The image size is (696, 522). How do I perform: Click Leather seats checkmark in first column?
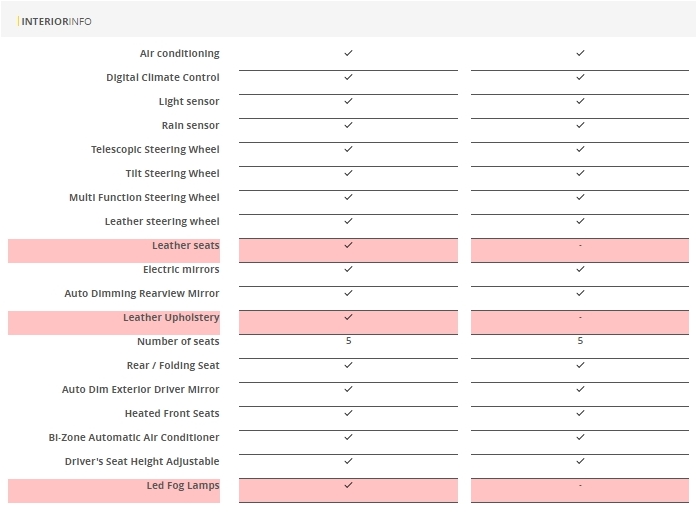coord(348,245)
